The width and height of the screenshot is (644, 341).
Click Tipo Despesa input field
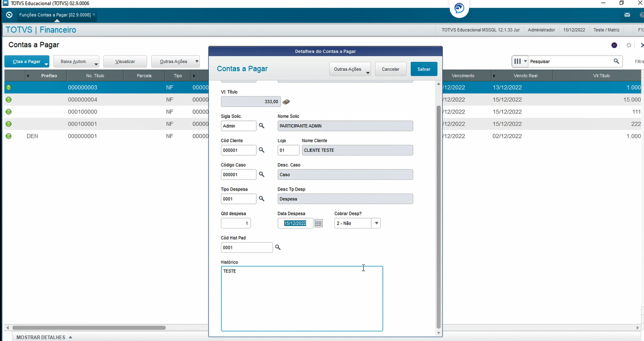tap(238, 199)
